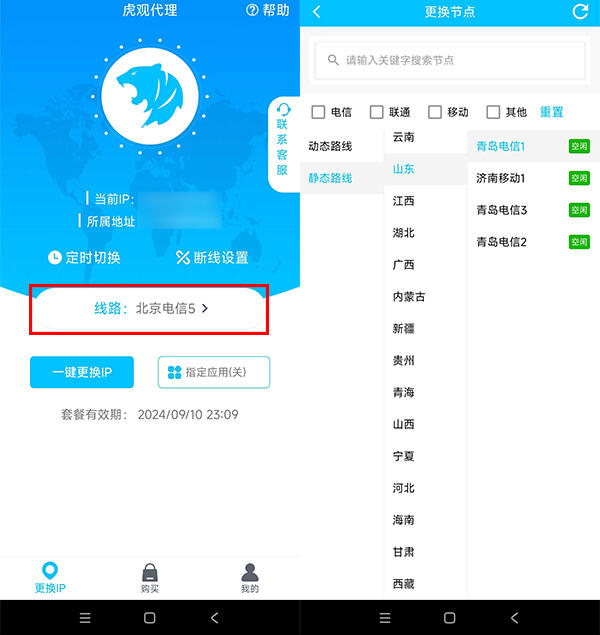Check the 联通 filter checkbox
Viewport: 600px width, 635px height.
[377, 112]
